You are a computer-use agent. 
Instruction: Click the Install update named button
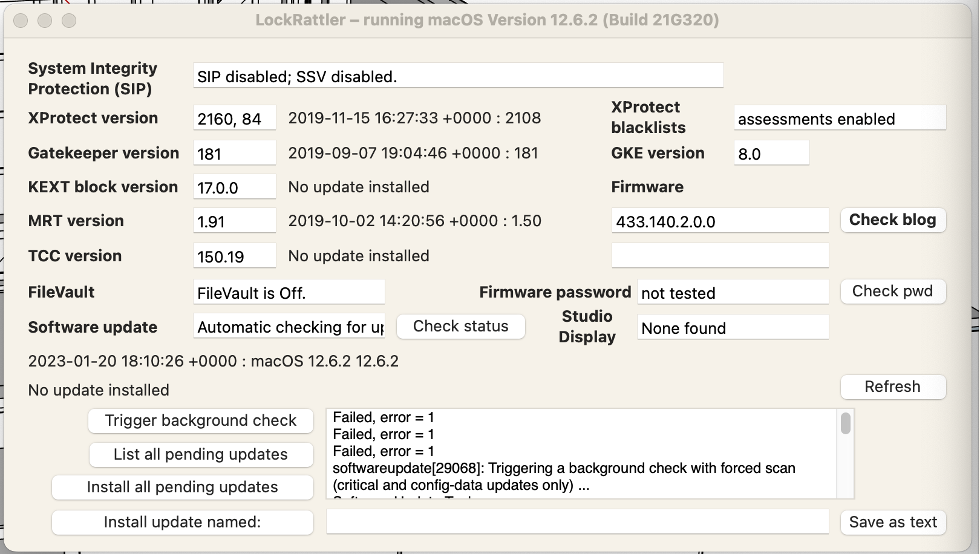coord(182,523)
